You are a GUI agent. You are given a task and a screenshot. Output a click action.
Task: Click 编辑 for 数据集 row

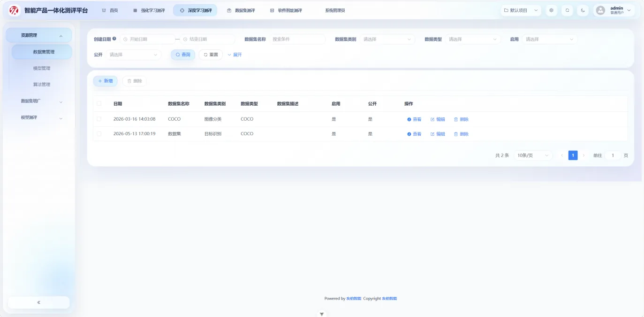[x=438, y=134]
